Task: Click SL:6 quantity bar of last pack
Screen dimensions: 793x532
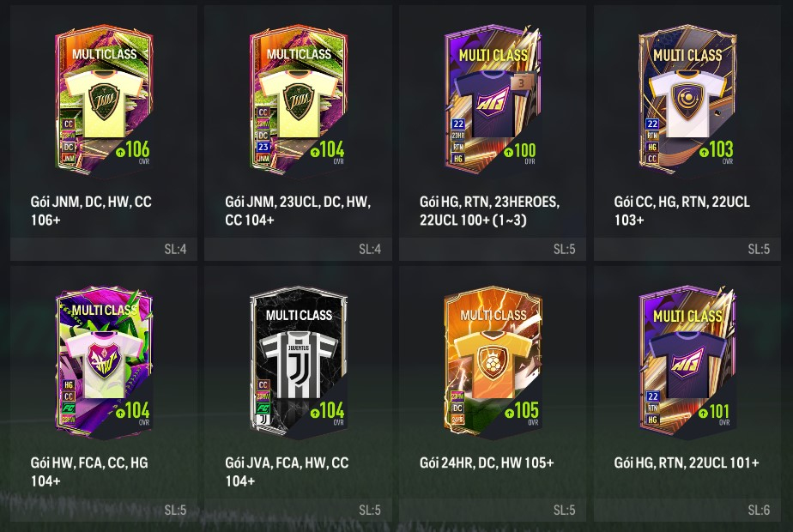Action: point(687,511)
